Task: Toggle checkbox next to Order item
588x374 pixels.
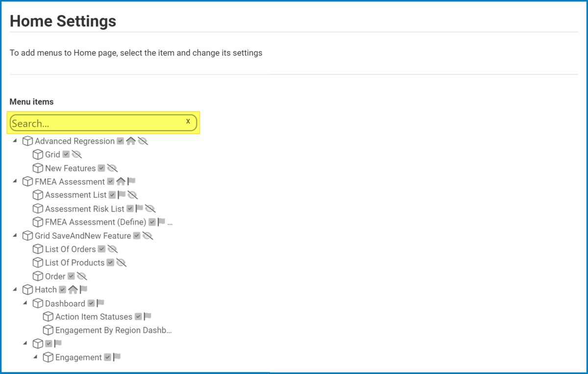Action: [71, 276]
